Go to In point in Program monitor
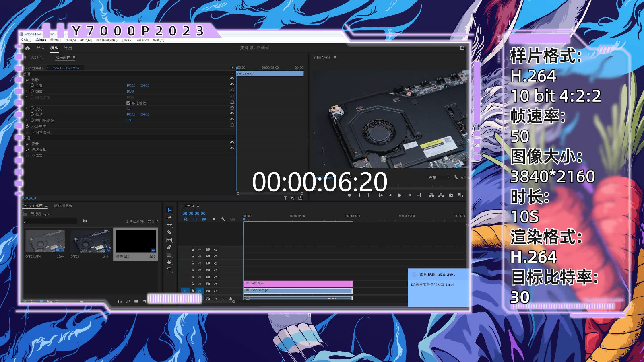Screen dimensions: 644x362 (380, 195)
